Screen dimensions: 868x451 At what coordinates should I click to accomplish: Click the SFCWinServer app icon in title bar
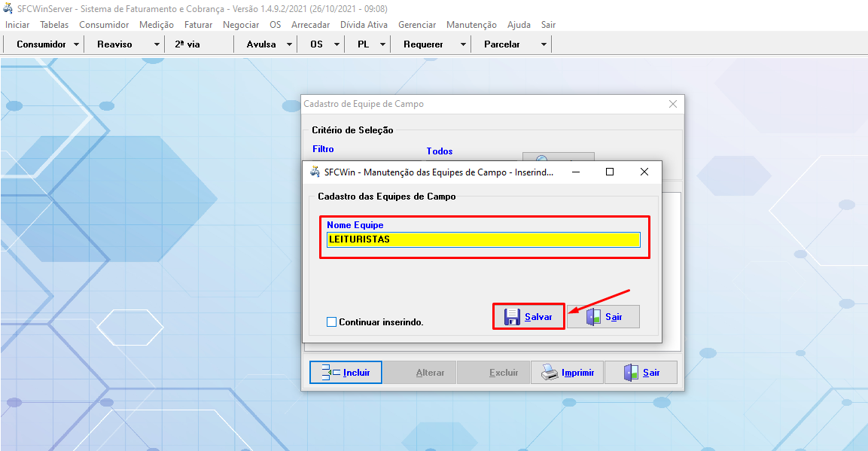(x=8, y=9)
